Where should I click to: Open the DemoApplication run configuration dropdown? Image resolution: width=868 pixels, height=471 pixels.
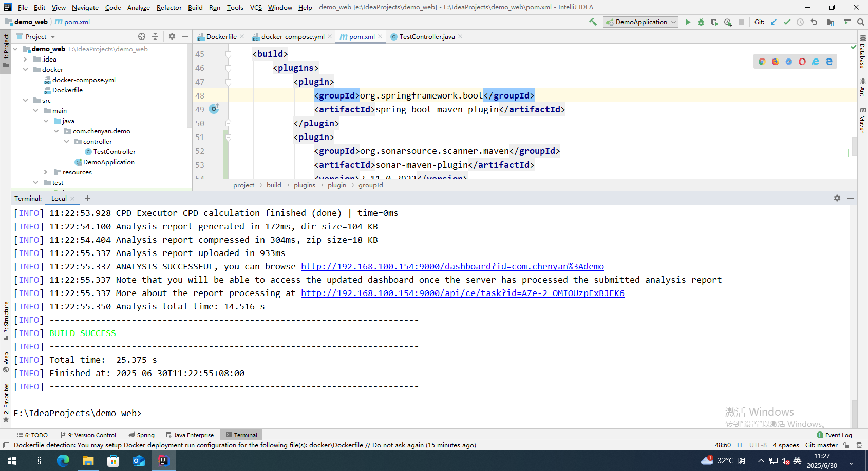641,22
